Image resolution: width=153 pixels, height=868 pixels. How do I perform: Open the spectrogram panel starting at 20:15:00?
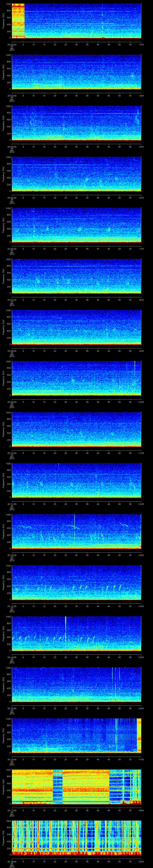tap(77, 685)
